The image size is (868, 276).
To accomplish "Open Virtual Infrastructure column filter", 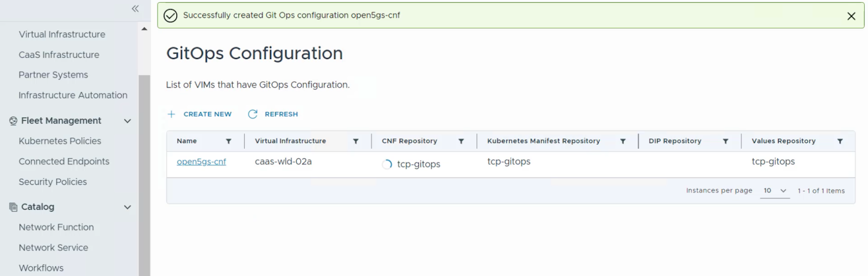I will pyautogui.click(x=356, y=141).
